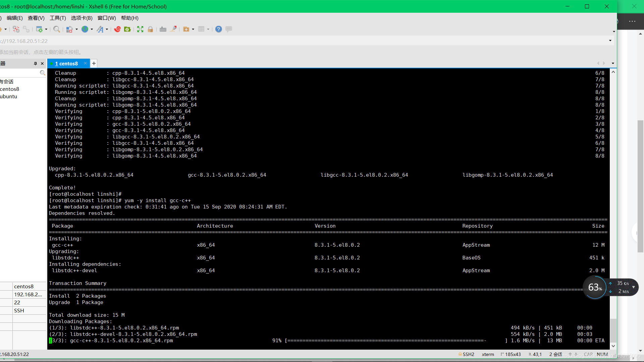Close the centos8 tab
Image resolution: width=644 pixels, height=362 pixels.
[85, 63]
